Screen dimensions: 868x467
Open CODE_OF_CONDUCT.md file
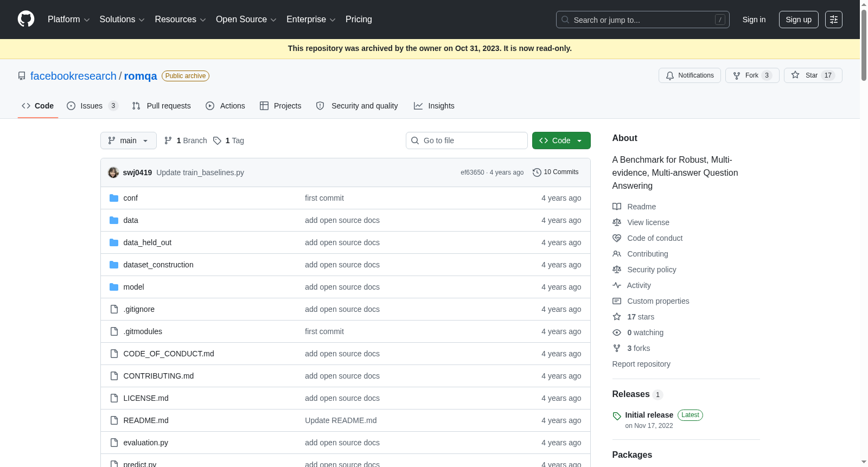[169, 354]
